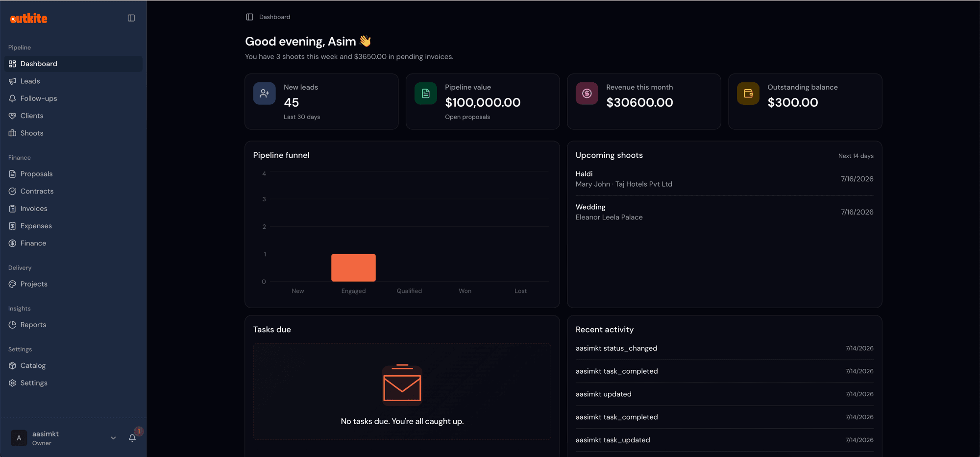The image size is (980, 457).
Task: Open Finance menu item label
Action: pyautogui.click(x=33, y=243)
